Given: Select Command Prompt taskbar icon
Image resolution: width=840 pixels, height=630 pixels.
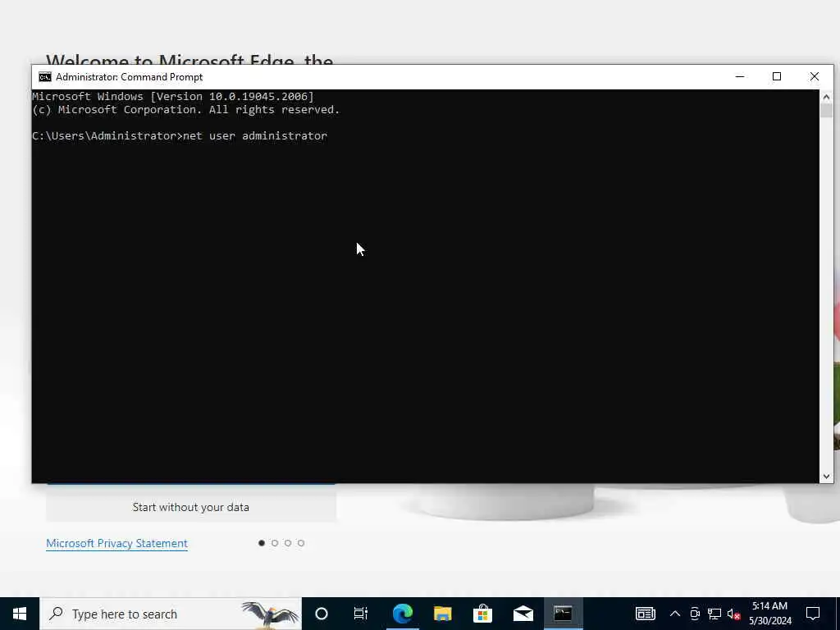Looking at the screenshot, I should tap(563, 614).
